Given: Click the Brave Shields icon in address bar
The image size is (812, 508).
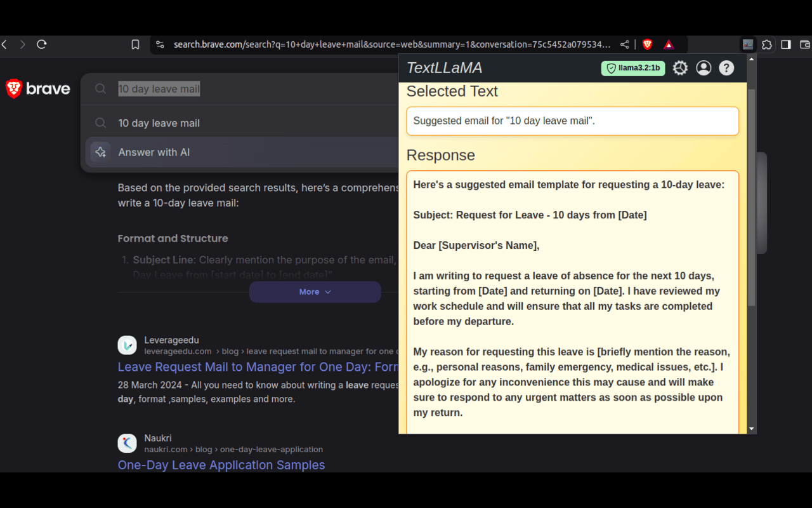Looking at the screenshot, I should click(x=647, y=44).
